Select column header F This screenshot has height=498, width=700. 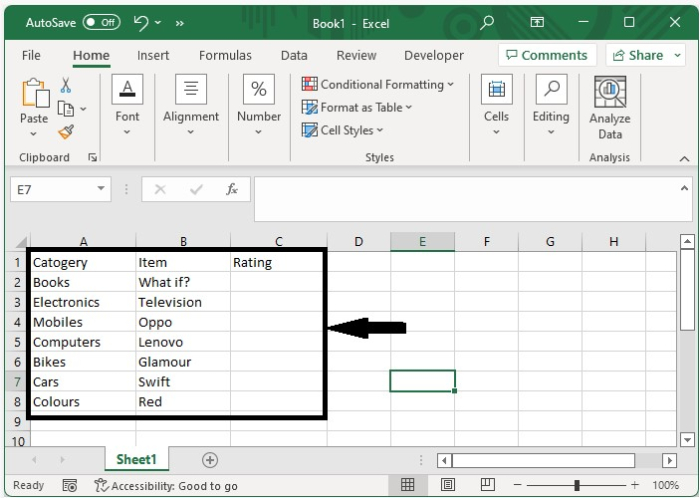coord(487,242)
